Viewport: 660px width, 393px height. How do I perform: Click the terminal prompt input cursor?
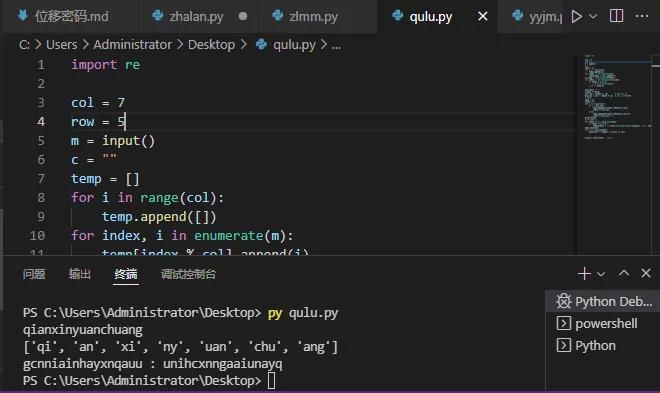tap(271, 381)
